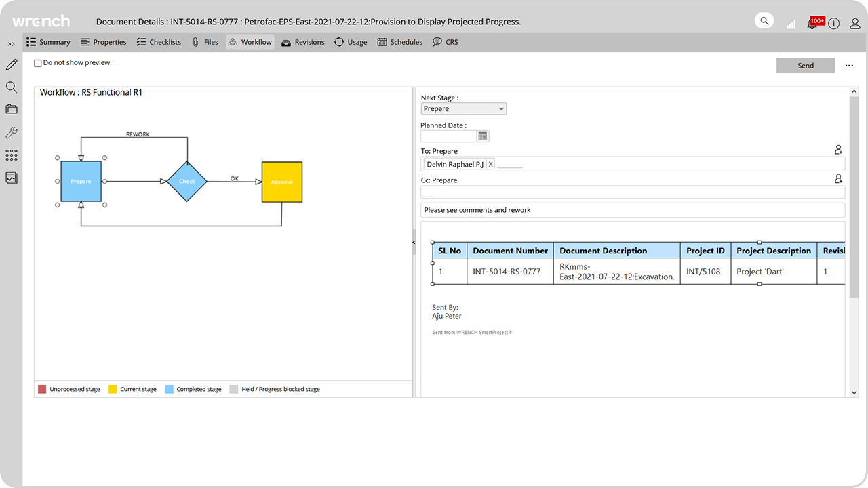Open the dotted grid apps icon in sidebar
868x488 pixels.
[x=12, y=155]
